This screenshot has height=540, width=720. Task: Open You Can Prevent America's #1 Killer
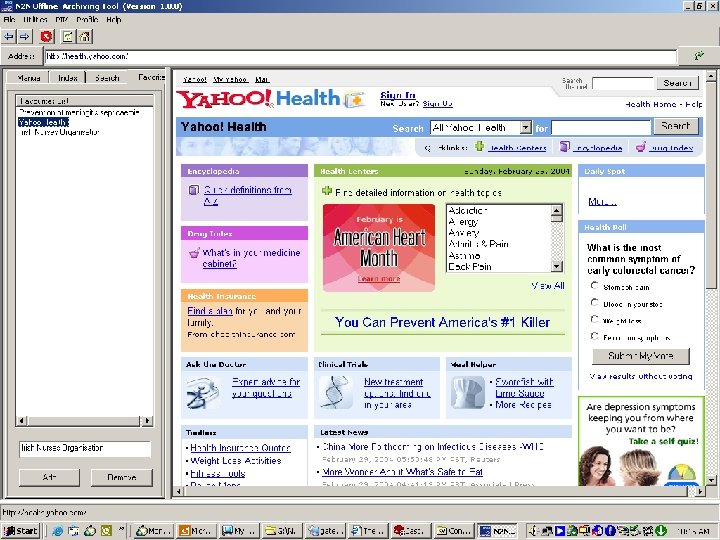click(x=442, y=322)
